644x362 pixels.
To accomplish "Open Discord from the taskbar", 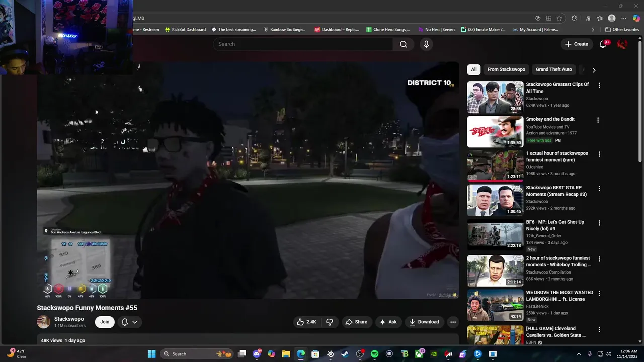I will 257,354.
